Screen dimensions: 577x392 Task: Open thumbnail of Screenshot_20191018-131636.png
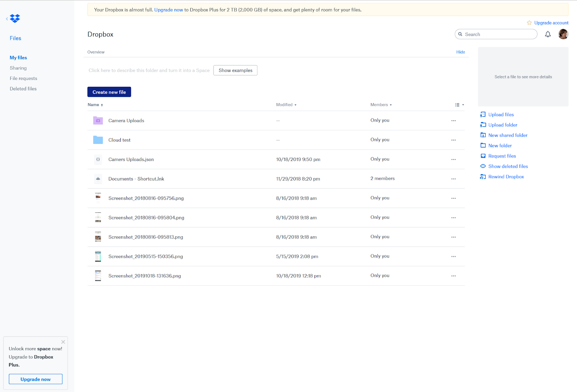[98, 276]
